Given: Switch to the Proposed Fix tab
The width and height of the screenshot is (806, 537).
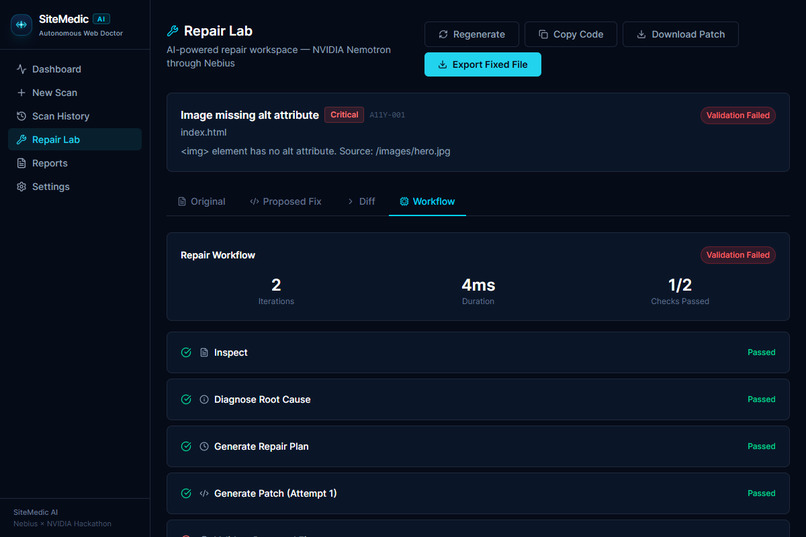Looking at the screenshot, I should [x=286, y=201].
